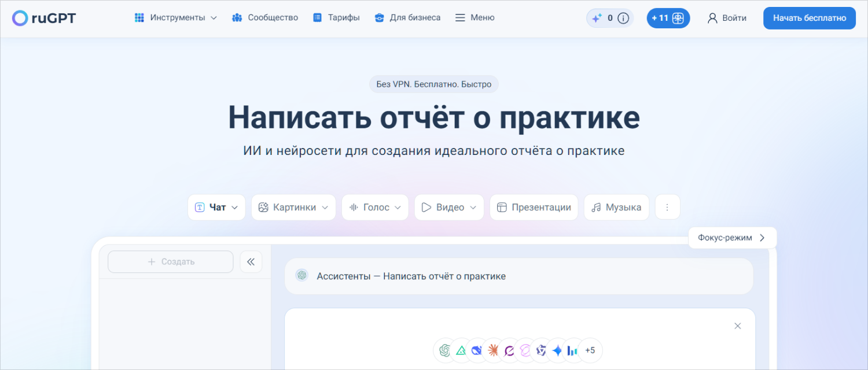868x370 pixels.
Task: Show the +5 additional models
Action: pyautogui.click(x=590, y=350)
